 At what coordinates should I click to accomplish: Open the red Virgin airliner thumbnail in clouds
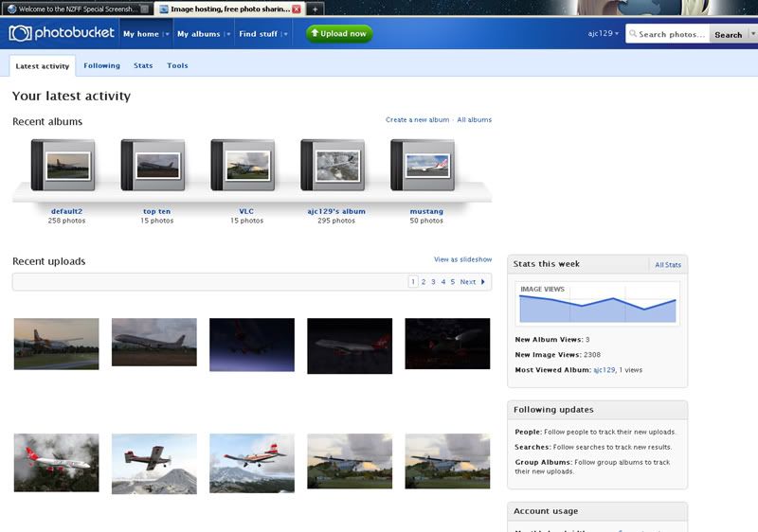pos(56,462)
